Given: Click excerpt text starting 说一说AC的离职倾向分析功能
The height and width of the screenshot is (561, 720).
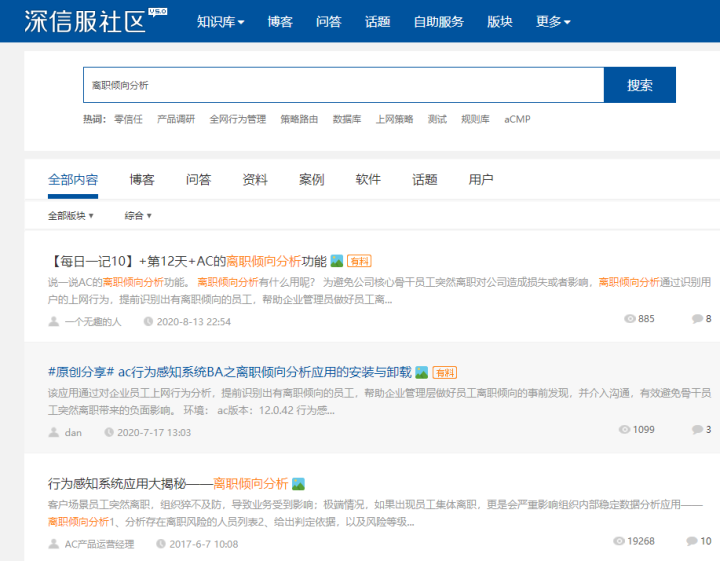Looking at the screenshot, I should click(x=379, y=291).
